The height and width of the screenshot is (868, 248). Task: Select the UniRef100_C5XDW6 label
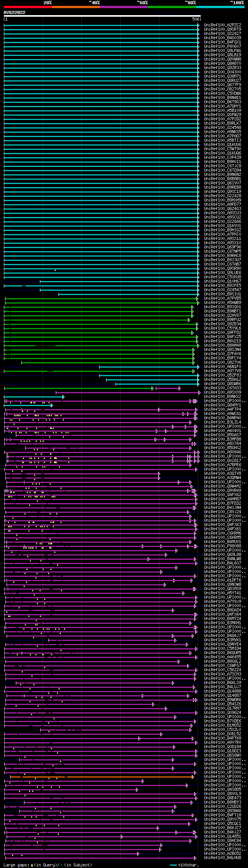pyautogui.click(x=222, y=93)
